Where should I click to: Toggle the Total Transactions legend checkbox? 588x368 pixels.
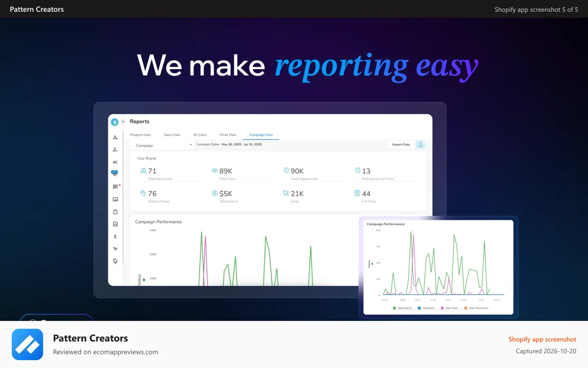coord(466,308)
